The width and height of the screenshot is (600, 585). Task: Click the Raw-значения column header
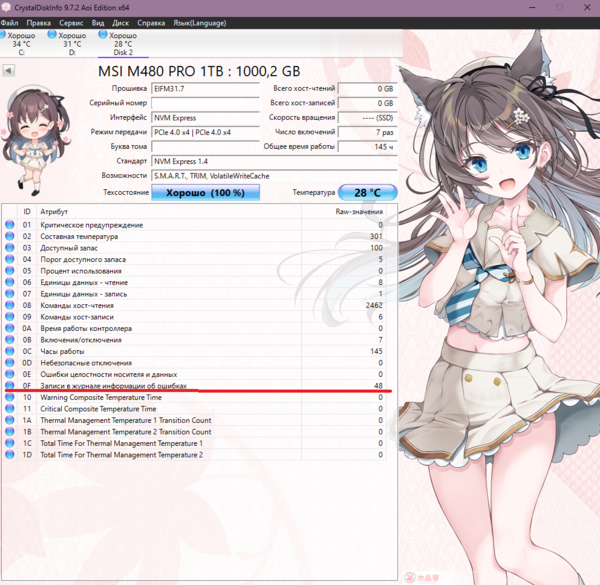[344, 212]
